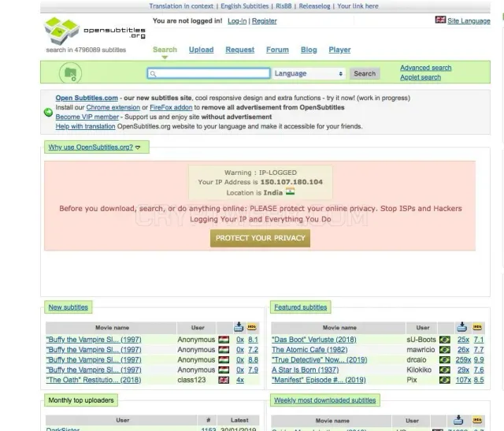
Task: Click the Rls88 top link
Action: 283,6
